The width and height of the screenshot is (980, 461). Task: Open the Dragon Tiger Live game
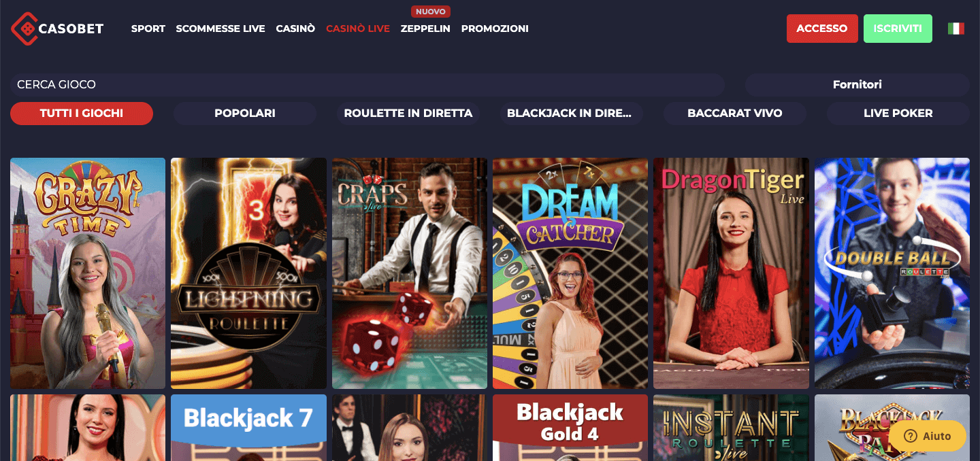(731, 273)
